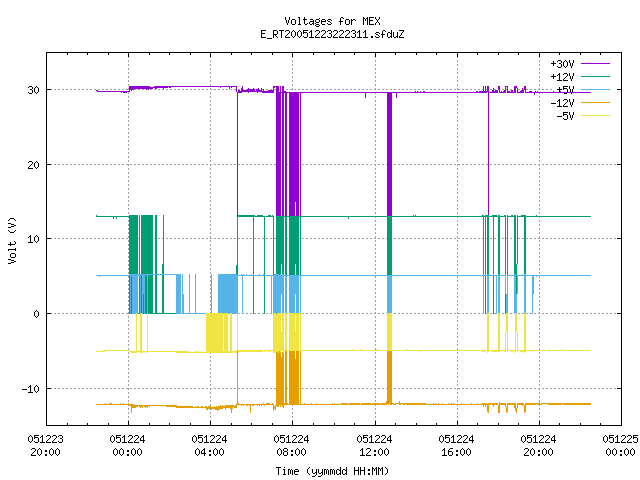Click the x-axis label 051224 20:00
Screen dimensions: 640x480
click(x=538, y=446)
